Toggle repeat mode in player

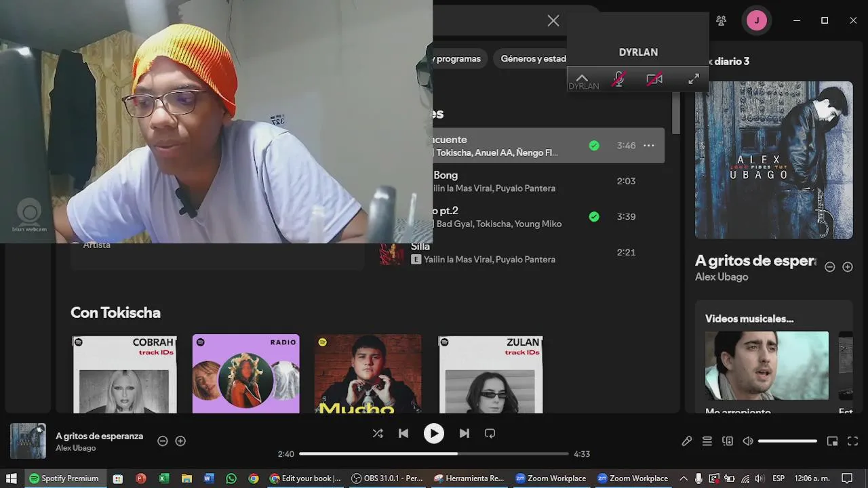point(490,433)
